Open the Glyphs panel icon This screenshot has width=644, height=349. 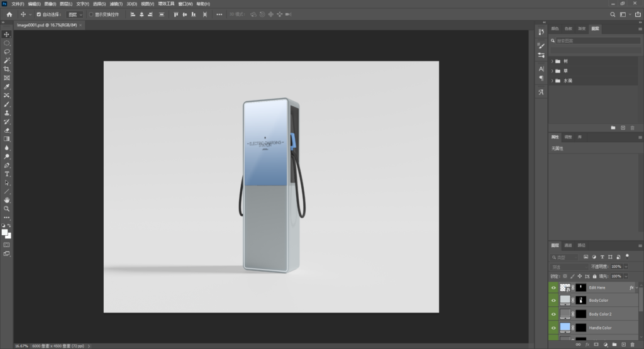pos(541,92)
